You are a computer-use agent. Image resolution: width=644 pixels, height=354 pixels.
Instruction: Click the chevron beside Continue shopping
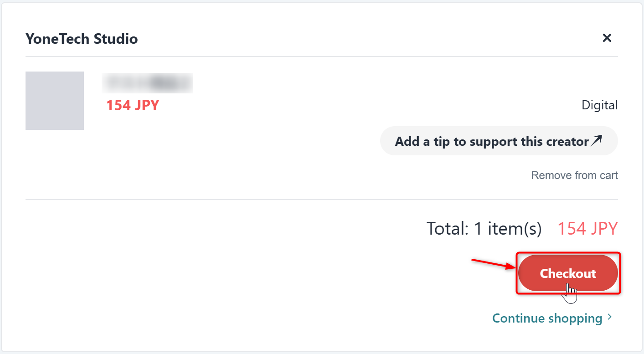[x=610, y=318]
